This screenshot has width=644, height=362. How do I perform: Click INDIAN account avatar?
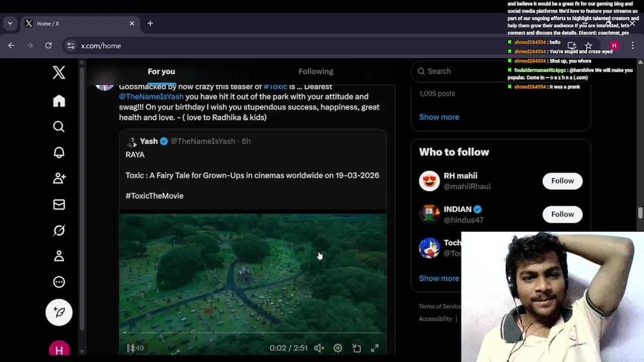click(429, 214)
